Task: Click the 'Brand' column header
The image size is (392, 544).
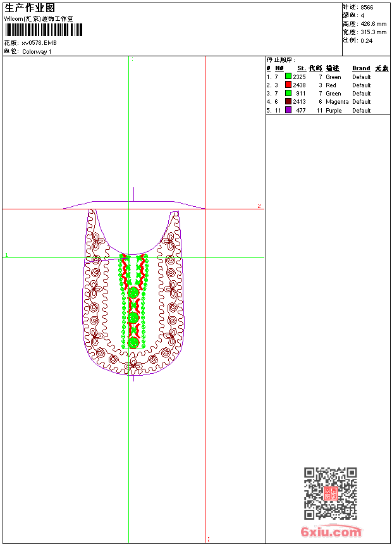Action: (x=361, y=68)
